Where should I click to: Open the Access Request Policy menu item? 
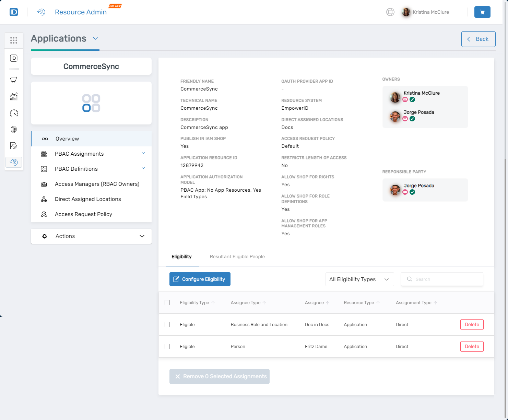(x=83, y=214)
